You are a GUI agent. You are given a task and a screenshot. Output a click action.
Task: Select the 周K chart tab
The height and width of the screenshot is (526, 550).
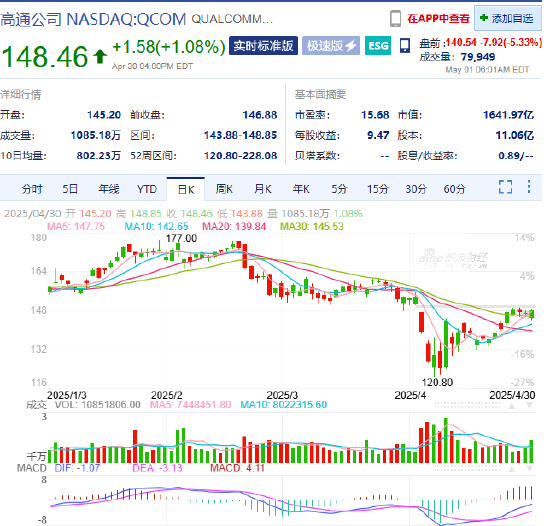point(224,189)
